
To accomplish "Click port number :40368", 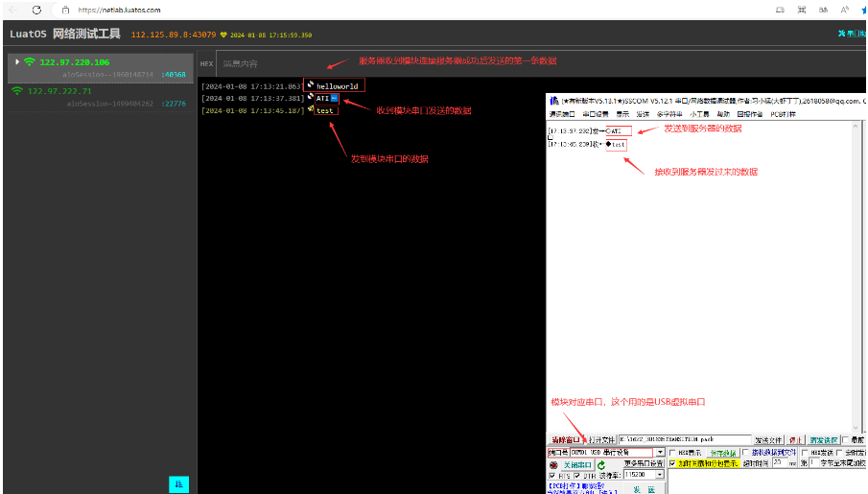I will [x=174, y=75].
